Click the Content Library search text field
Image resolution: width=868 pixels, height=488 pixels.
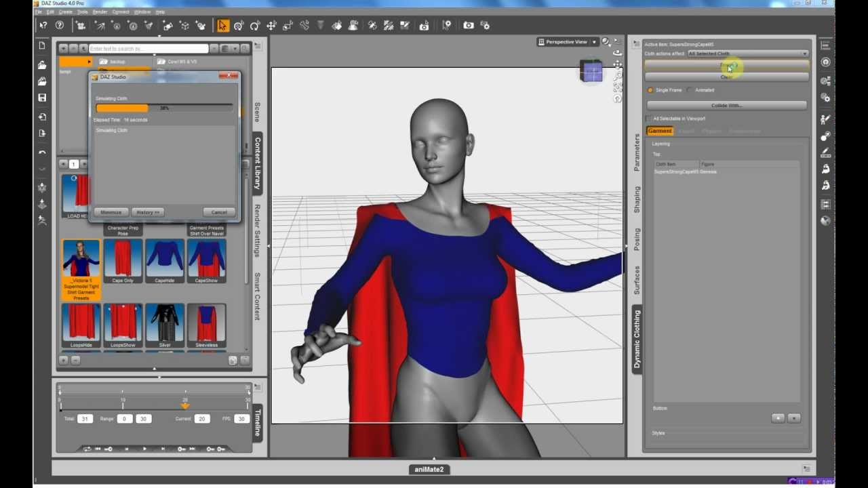point(149,49)
